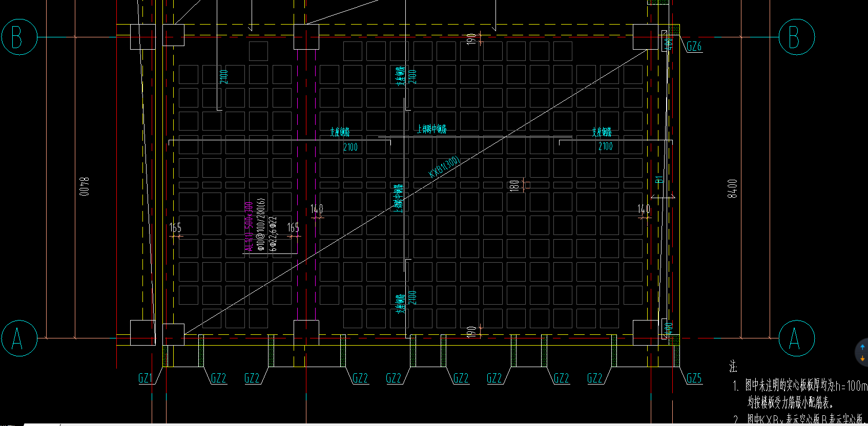Select the magenta AL1(1) 500x300 beam label
This screenshot has width=868, height=426.
pos(249,227)
